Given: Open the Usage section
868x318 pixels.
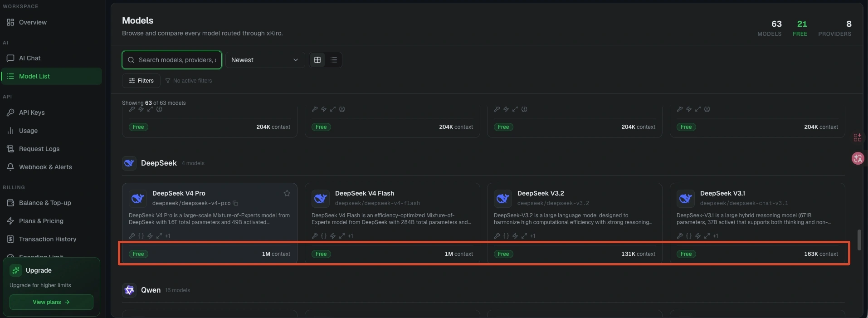Looking at the screenshot, I should (x=51, y=131).
